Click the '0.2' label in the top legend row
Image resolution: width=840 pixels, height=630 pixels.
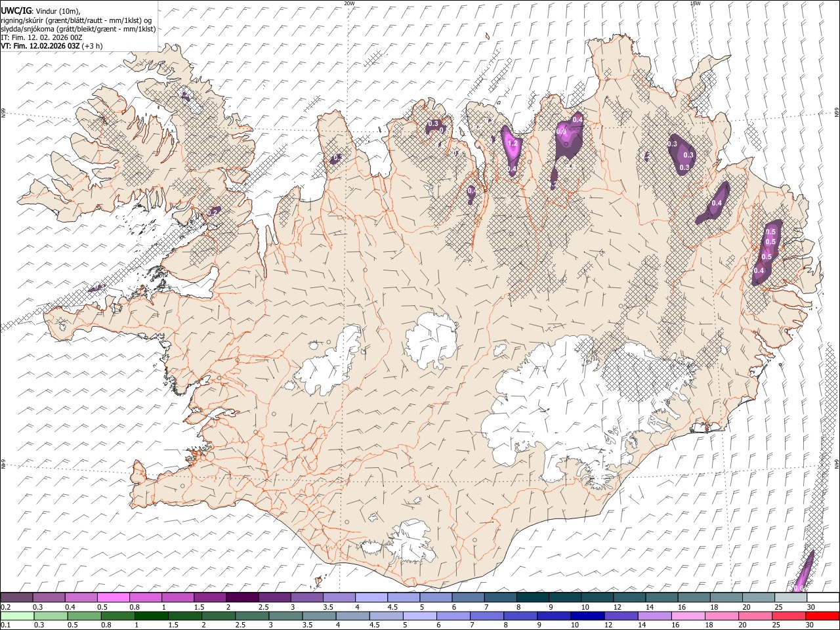pyautogui.click(x=5, y=607)
